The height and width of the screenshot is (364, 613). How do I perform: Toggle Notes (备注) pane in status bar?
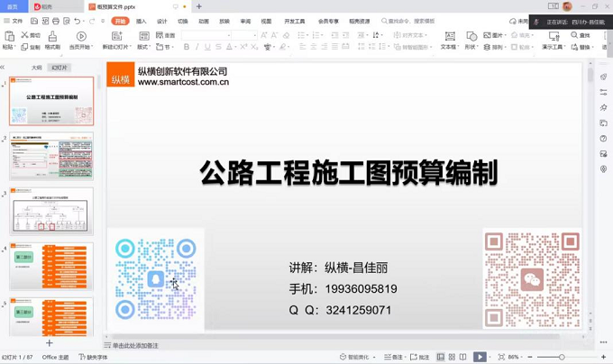(394, 357)
